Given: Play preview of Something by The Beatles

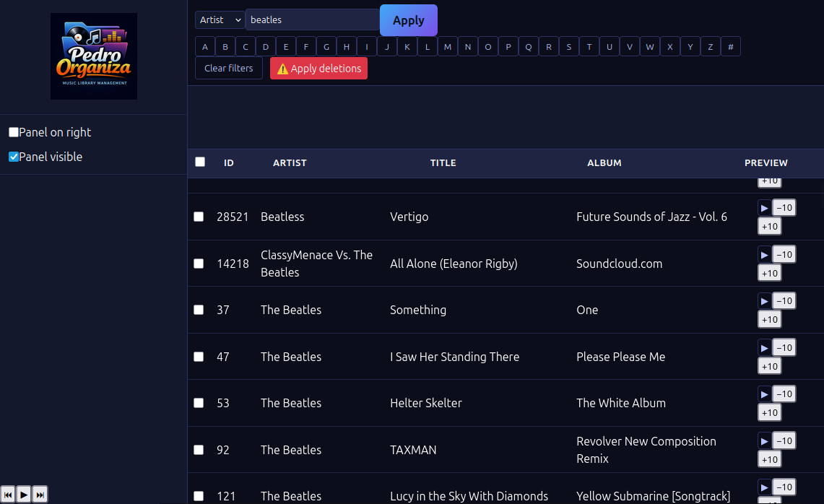Looking at the screenshot, I should 764,301.
